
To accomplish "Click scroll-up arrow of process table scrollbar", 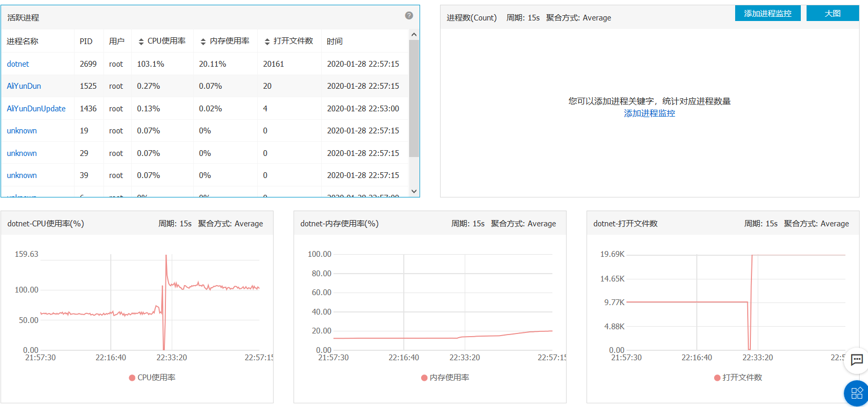I will [x=414, y=35].
